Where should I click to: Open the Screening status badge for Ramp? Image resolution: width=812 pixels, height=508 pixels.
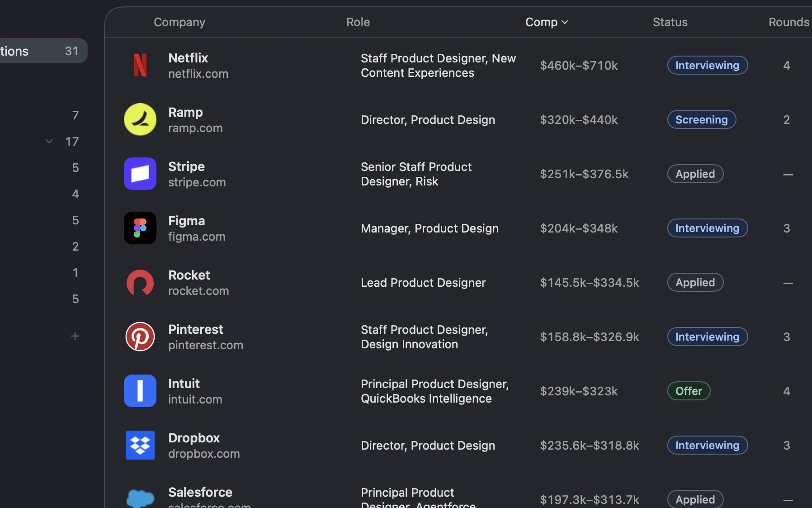pos(702,119)
